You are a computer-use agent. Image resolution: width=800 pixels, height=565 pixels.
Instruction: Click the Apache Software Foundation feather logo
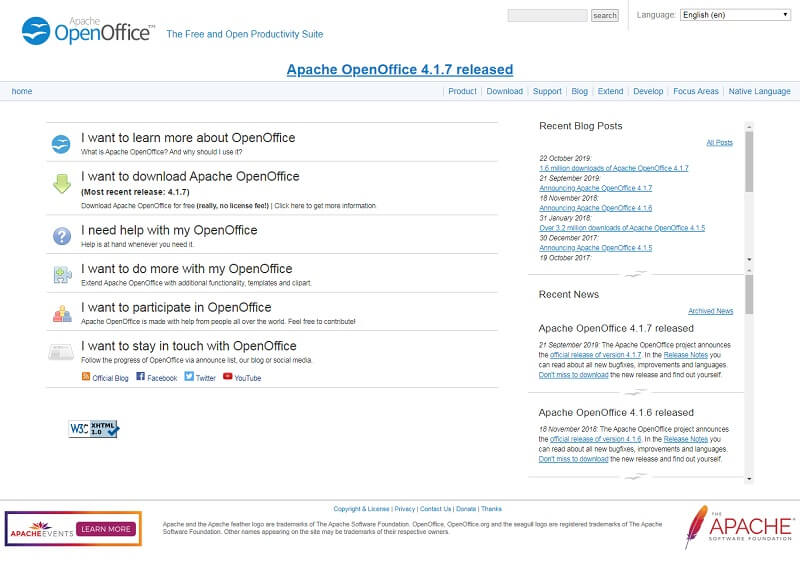coord(739,527)
